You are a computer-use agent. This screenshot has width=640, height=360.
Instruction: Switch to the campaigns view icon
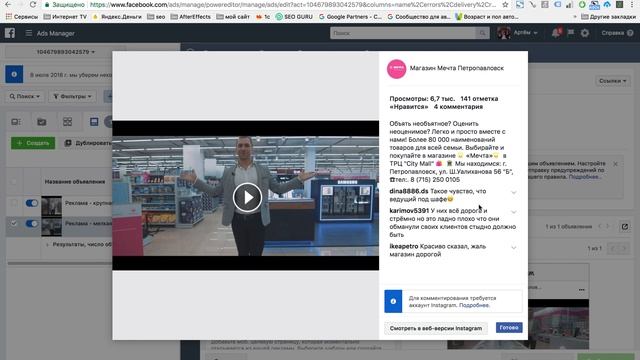(x=16, y=122)
